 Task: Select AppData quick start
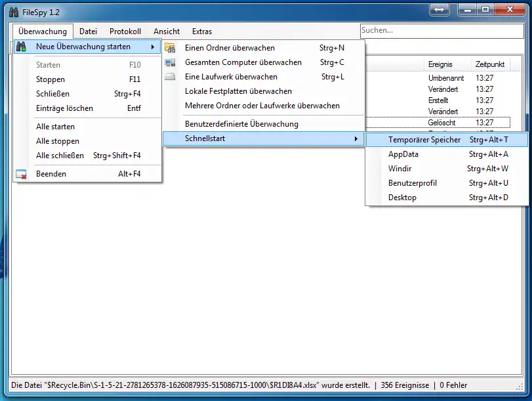[x=447, y=154]
